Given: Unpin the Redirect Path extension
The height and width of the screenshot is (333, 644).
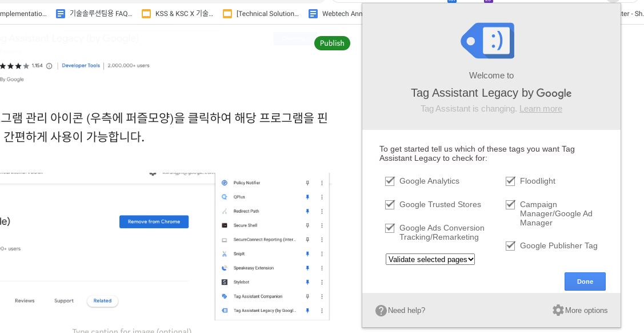Looking at the screenshot, I should point(307,211).
